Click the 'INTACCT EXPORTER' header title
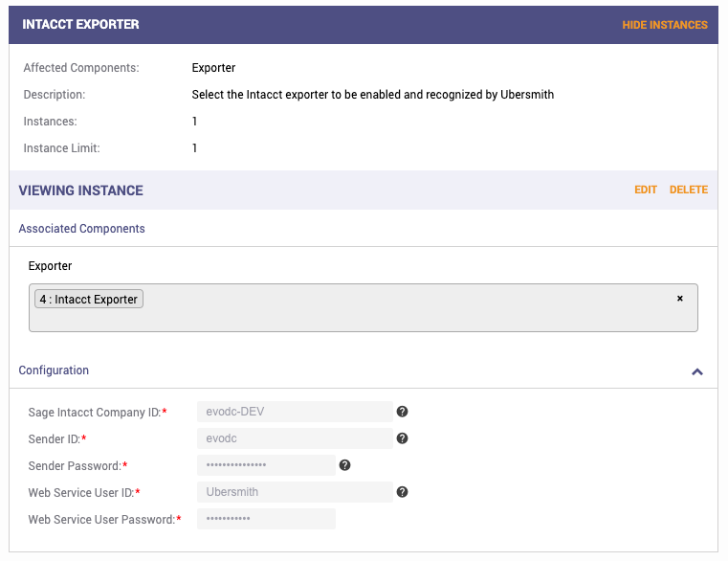The width and height of the screenshot is (728, 561). pos(80,25)
